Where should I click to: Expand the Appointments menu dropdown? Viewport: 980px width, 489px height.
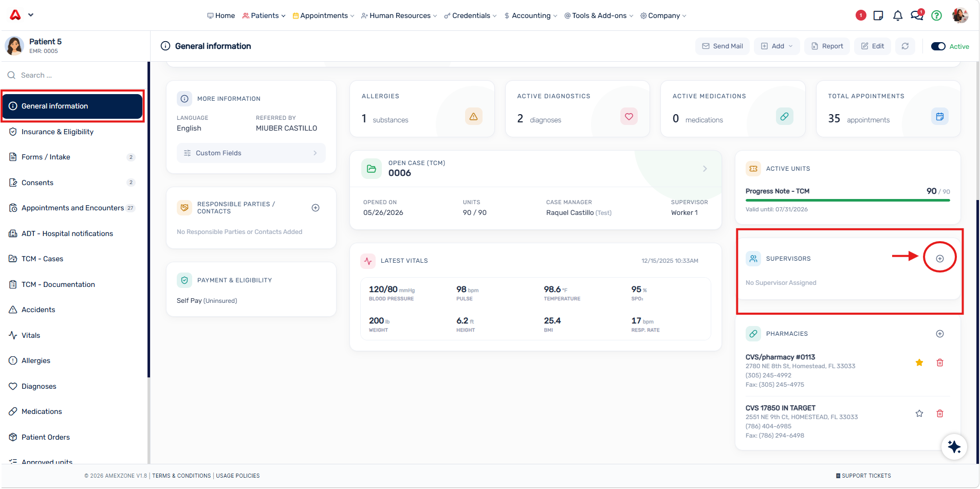tap(323, 15)
